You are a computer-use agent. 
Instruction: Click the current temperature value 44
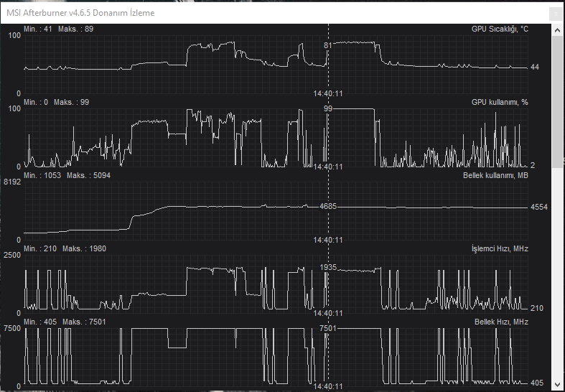coord(535,67)
